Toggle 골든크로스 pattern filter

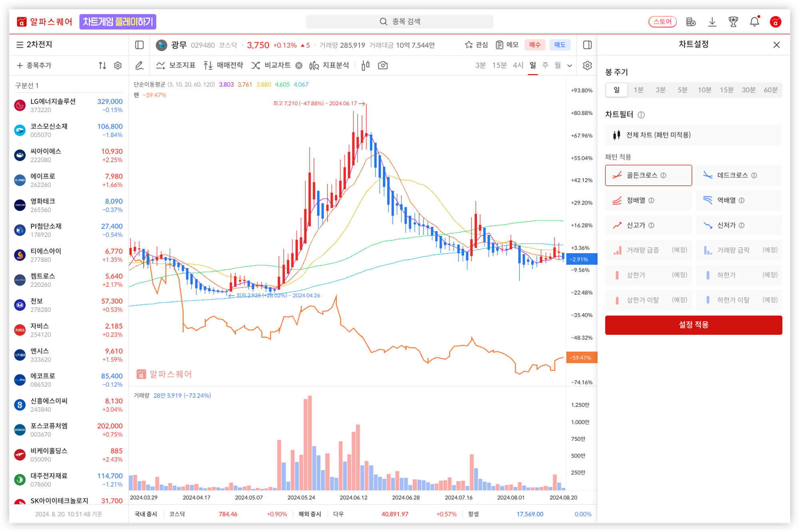[x=648, y=175]
